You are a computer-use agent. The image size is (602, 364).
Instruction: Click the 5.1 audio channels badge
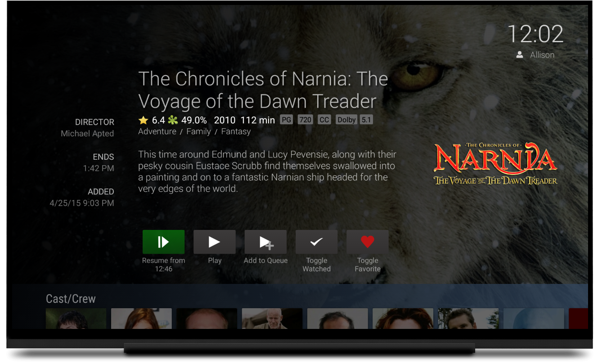(366, 120)
